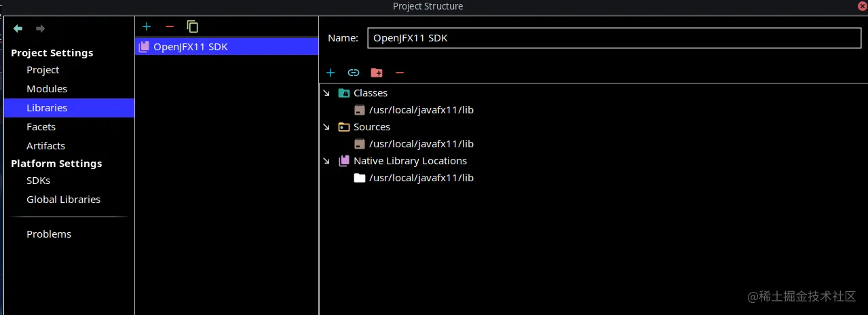Select /usr/local/javafx11/lib path under Sources

coord(421,144)
